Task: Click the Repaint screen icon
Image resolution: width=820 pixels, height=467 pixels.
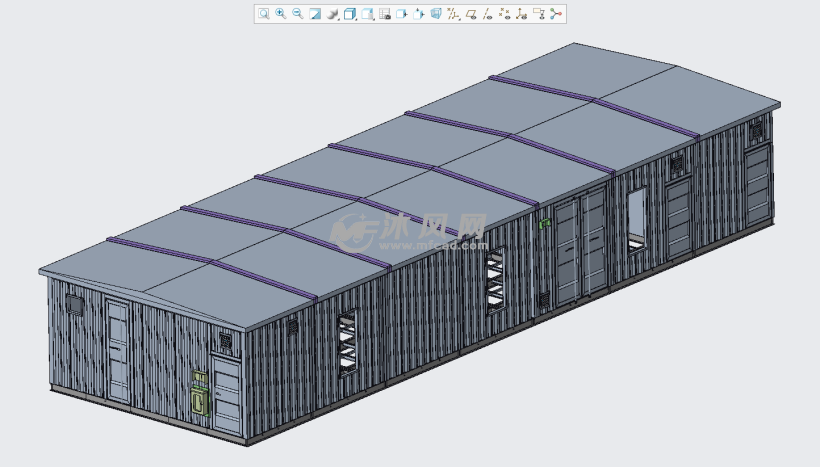Action: click(x=315, y=14)
